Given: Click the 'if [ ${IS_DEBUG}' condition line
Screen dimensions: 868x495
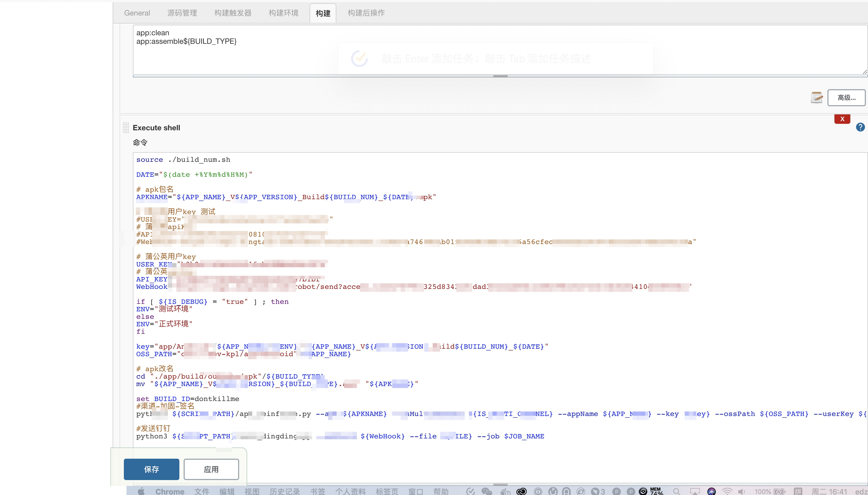Looking at the screenshot, I should 212,301.
